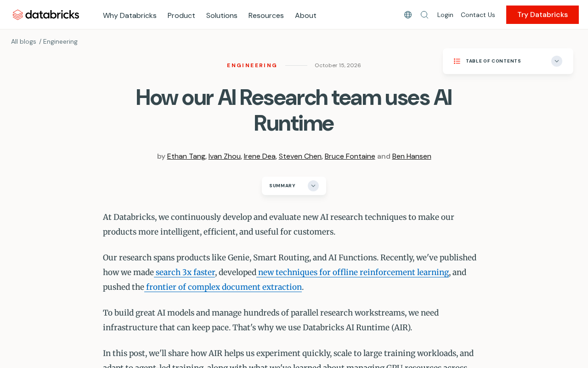Open the Why Databricks menu
Image resolution: width=588 pixels, height=368 pixels.
(x=130, y=15)
